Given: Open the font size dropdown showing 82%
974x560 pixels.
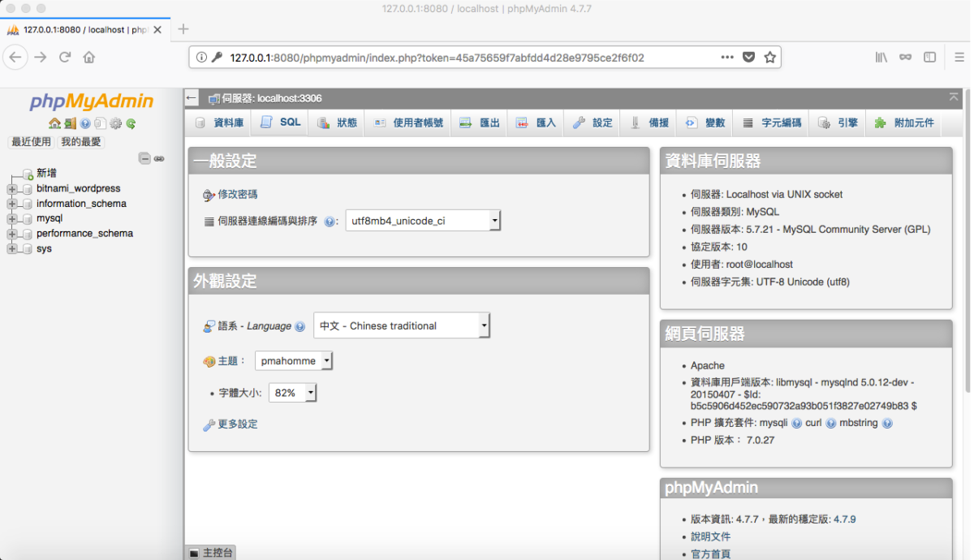Looking at the screenshot, I should 292,393.
